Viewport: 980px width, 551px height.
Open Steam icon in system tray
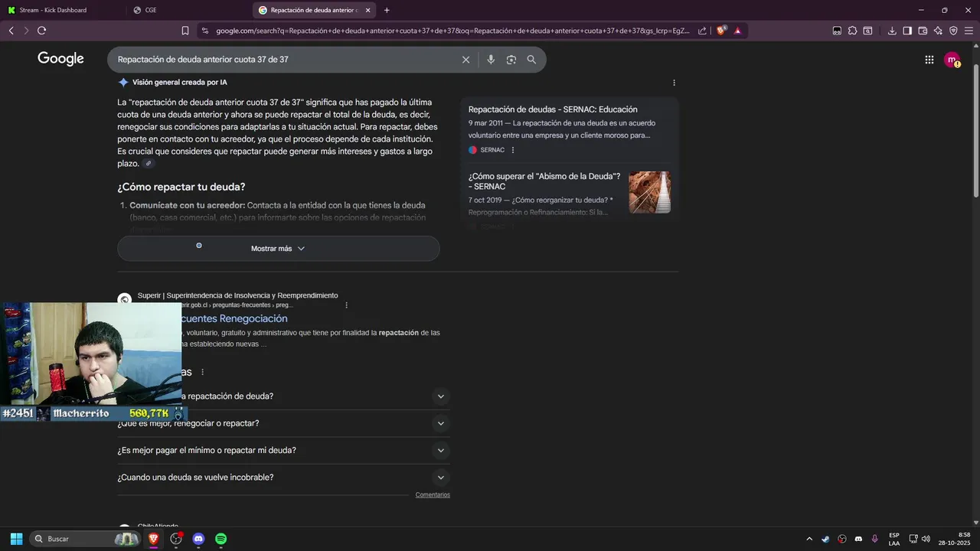[x=825, y=539]
